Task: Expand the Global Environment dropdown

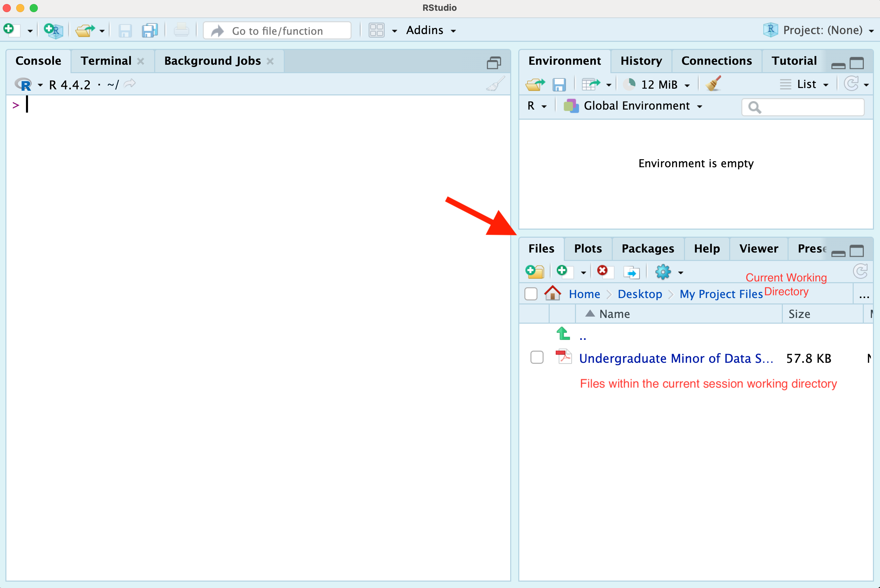Action: point(633,106)
